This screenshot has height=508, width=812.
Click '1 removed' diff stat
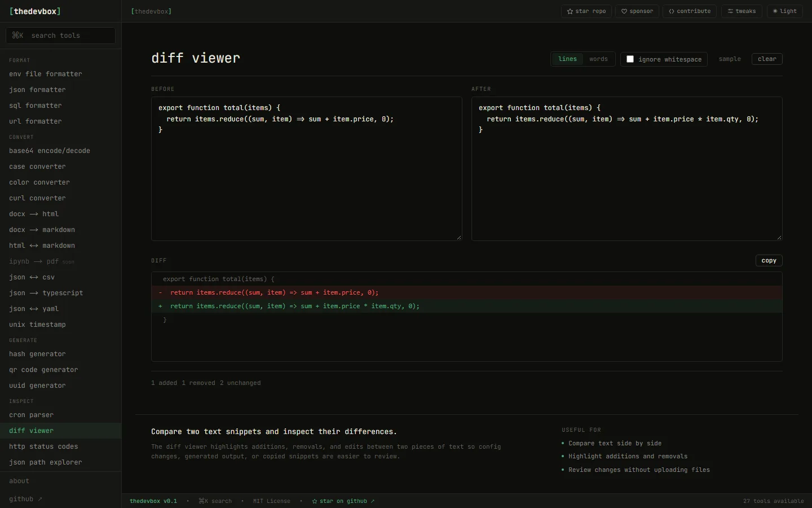pos(198,383)
